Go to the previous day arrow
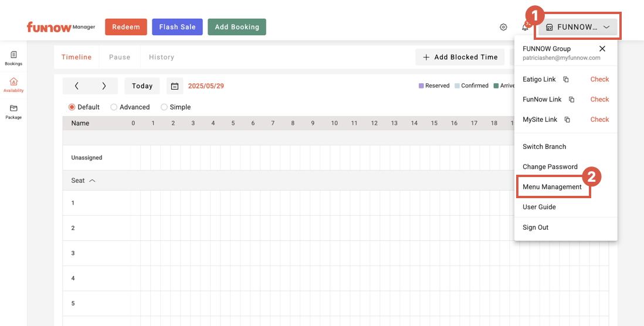644x326 pixels. pyautogui.click(x=77, y=86)
